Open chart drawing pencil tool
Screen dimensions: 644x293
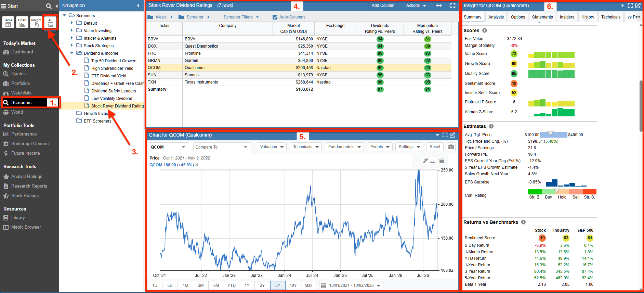(x=425, y=161)
